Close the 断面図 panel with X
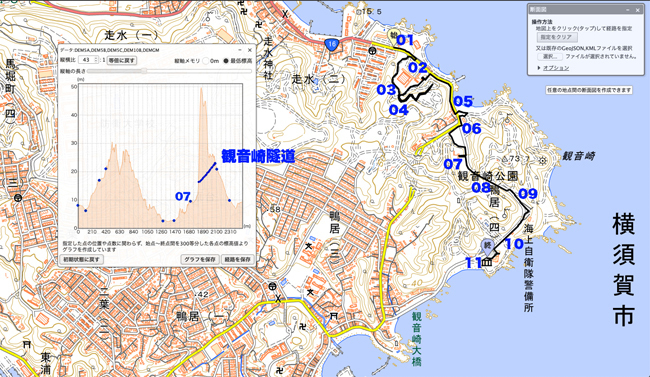Viewport: 650px width, 377px height. [638, 10]
